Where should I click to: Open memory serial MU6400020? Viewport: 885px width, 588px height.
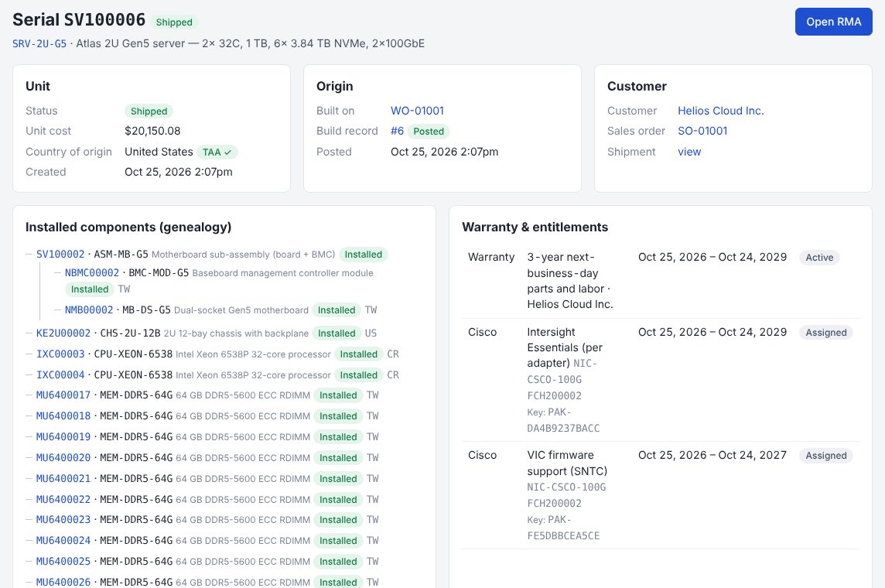pos(63,458)
